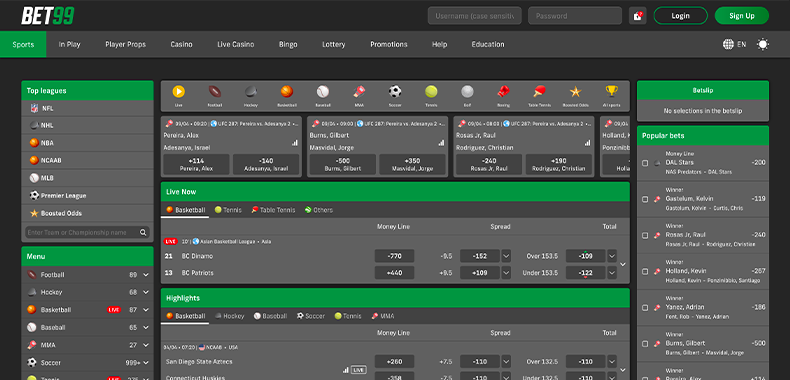The height and width of the screenshot is (380, 790).
Task: Open Premier League in Top leagues
Action: 88,196
